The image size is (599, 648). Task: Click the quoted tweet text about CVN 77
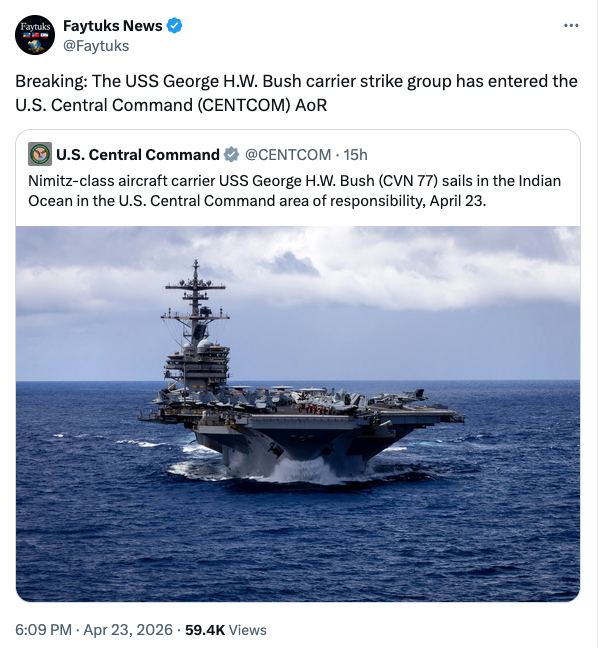[294, 191]
